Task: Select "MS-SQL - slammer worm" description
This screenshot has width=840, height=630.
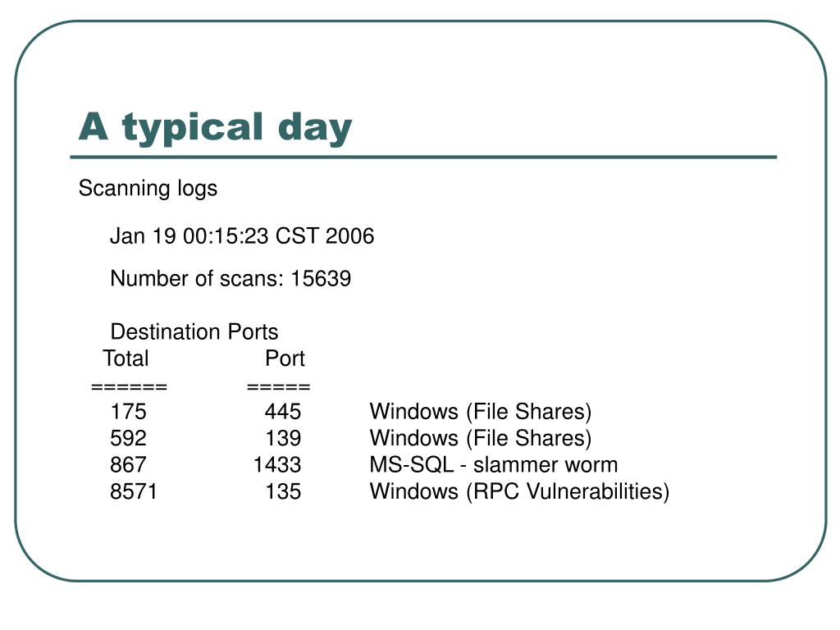Action: pos(493,464)
